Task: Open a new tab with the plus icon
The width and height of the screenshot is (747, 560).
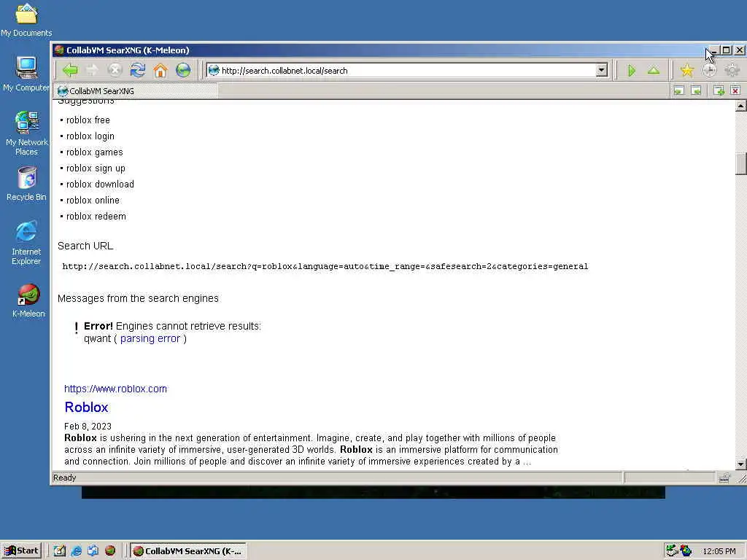Action: pos(719,90)
